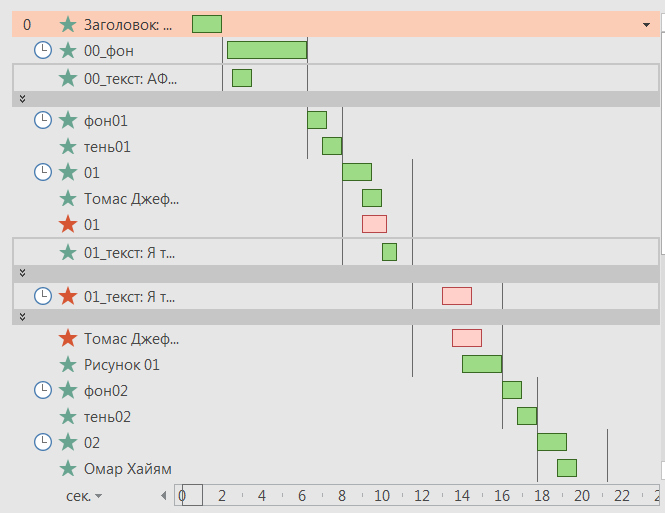Image resolution: width=665 pixels, height=513 pixels.
Task: Expand contents below red 01_текст row
Action: point(22,317)
